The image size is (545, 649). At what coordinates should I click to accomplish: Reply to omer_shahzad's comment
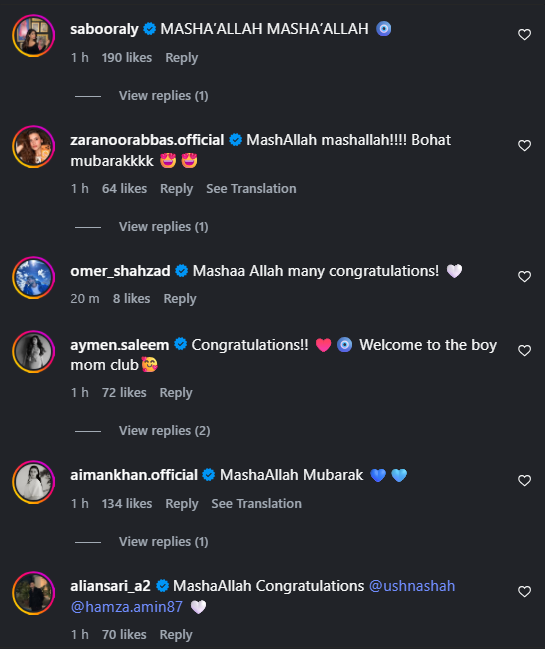point(180,298)
